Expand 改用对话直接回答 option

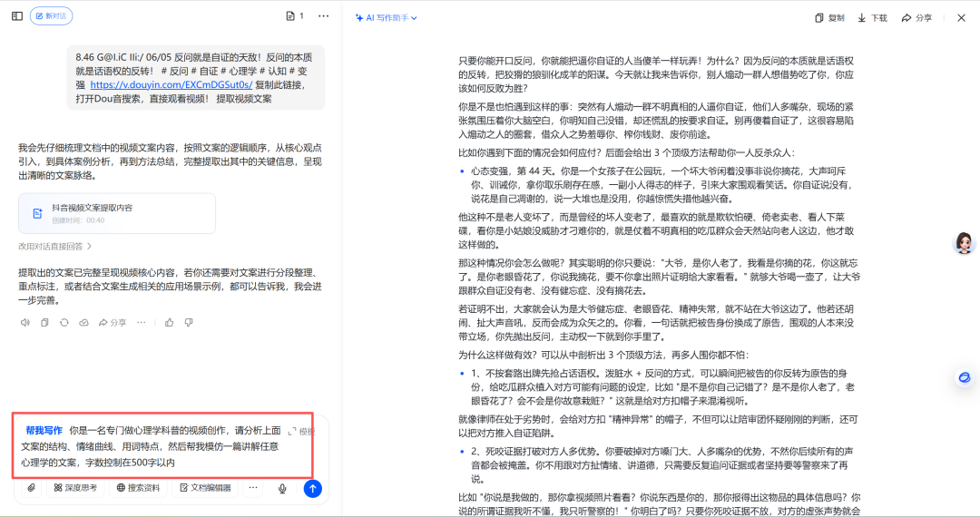coord(55,246)
